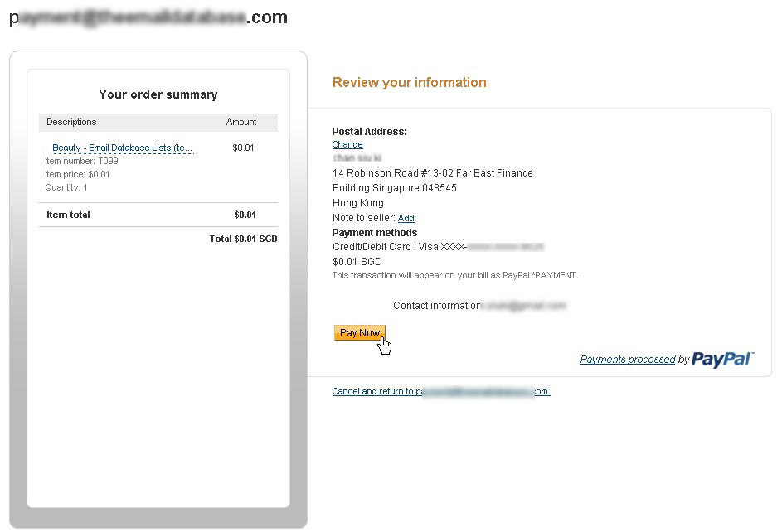Click the Total $0.01 SGD text
The height and width of the screenshot is (532, 782).
click(x=243, y=239)
